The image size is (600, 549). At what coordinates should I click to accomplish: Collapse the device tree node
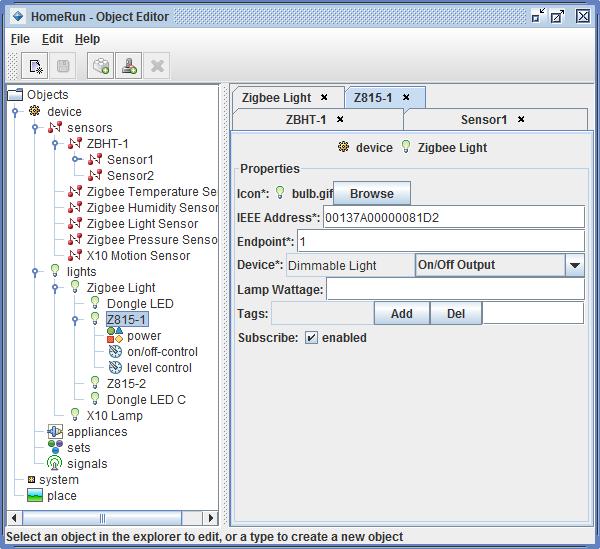(x=15, y=112)
